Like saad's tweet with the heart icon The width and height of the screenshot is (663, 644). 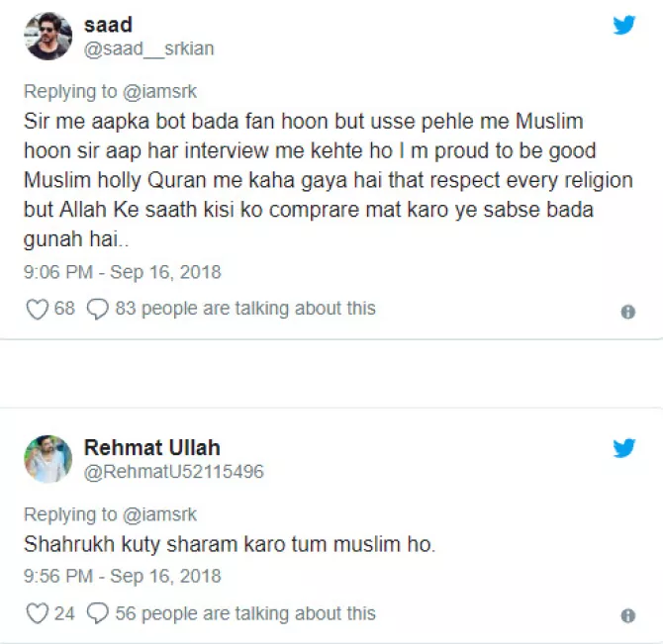(38, 310)
